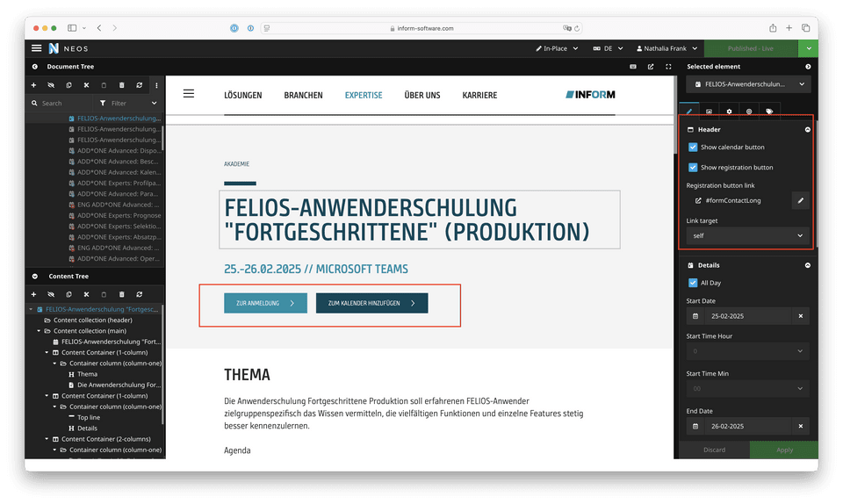Collapse the Content collection (main) tree node
Image resolution: width=843 pixels, height=504 pixels.
point(39,331)
